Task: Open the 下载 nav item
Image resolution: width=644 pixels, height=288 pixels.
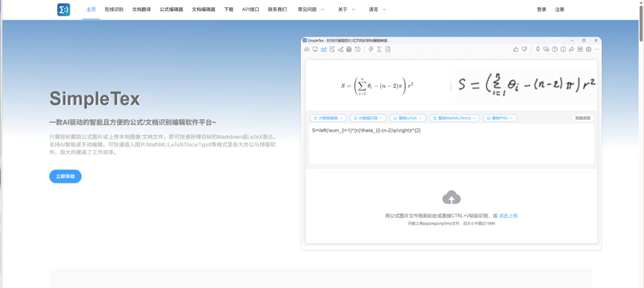Action: tap(228, 10)
